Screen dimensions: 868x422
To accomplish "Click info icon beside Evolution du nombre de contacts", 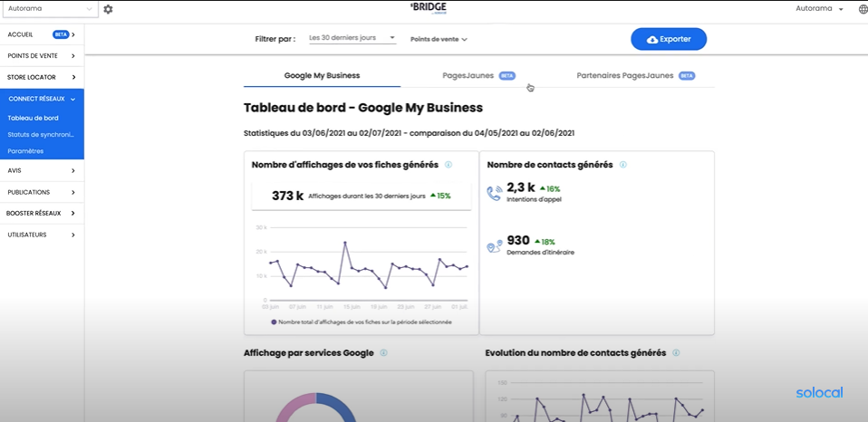I will [676, 353].
